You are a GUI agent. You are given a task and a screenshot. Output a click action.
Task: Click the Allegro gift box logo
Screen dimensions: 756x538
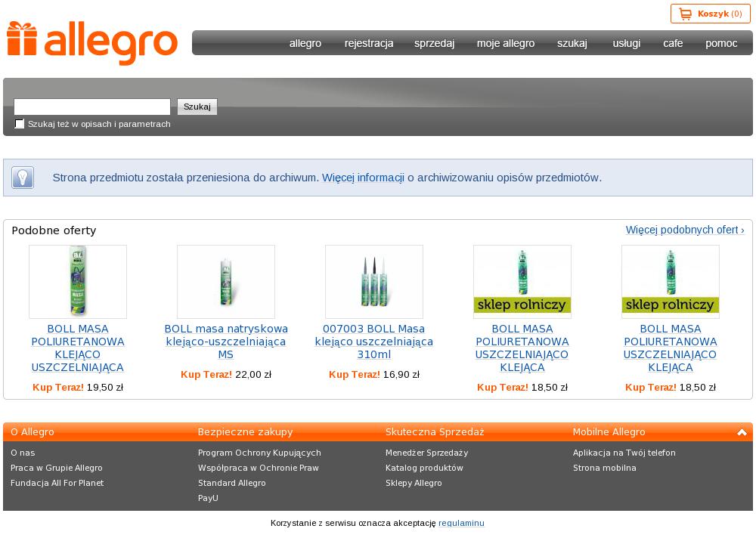coord(92,43)
